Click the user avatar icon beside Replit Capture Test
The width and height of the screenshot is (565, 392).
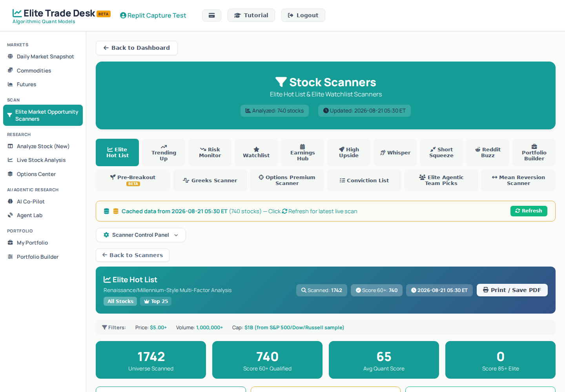click(x=123, y=16)
